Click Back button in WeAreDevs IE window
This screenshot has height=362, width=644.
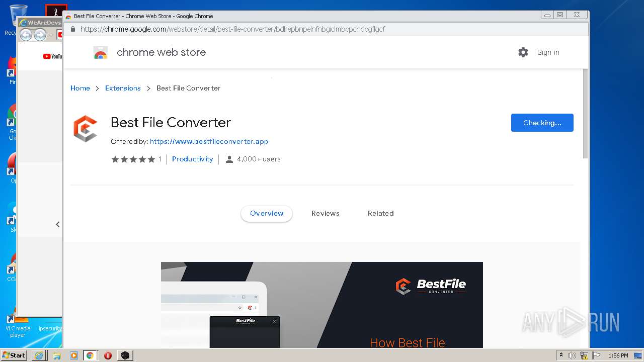pos(26,35)
